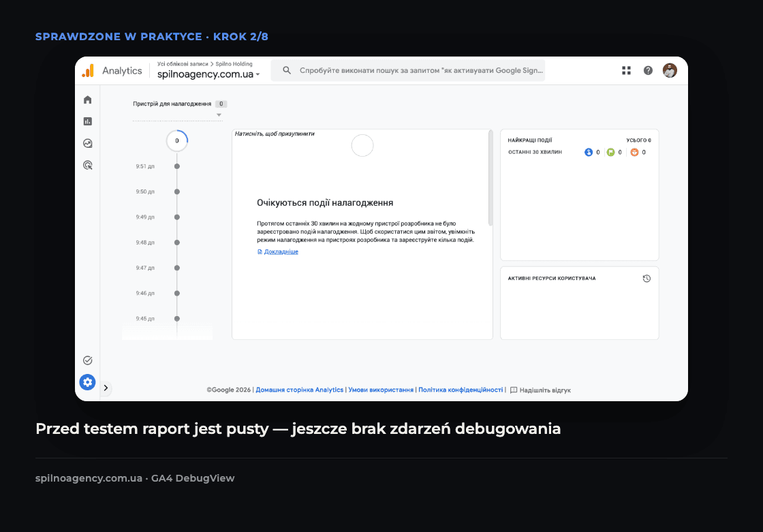Open the Explore icon in sidebar

pyautogui.click(x=88, y=143)
